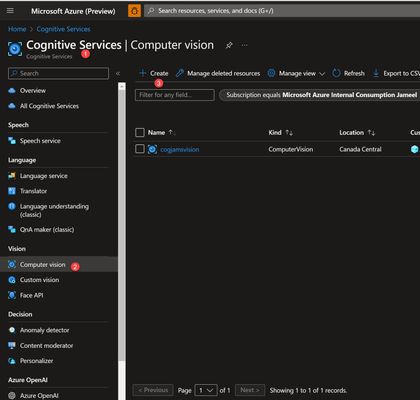Screen dimensions: 420x400
Task: Click the Home breadcrumb link
Action: tap(17, 29)
